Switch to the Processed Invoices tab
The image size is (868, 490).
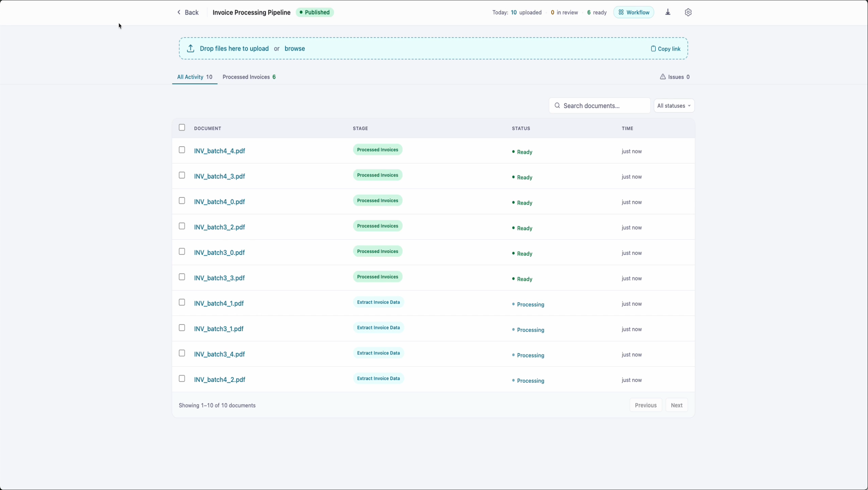(x=249, y=77)
